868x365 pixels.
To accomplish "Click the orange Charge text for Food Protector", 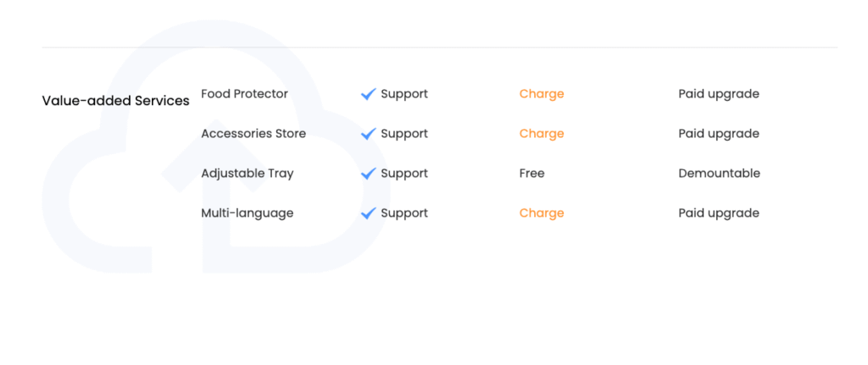I will point(542,94).
